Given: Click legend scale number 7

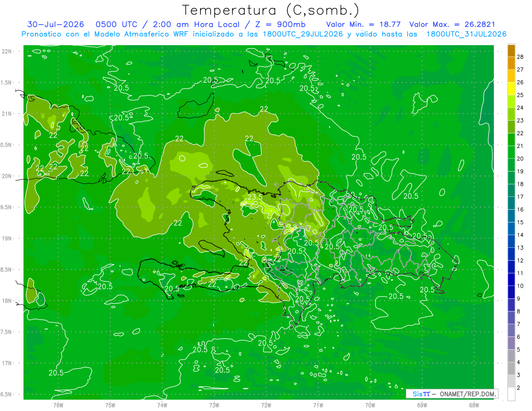Looking at the screenshot, I should (519, 324).
